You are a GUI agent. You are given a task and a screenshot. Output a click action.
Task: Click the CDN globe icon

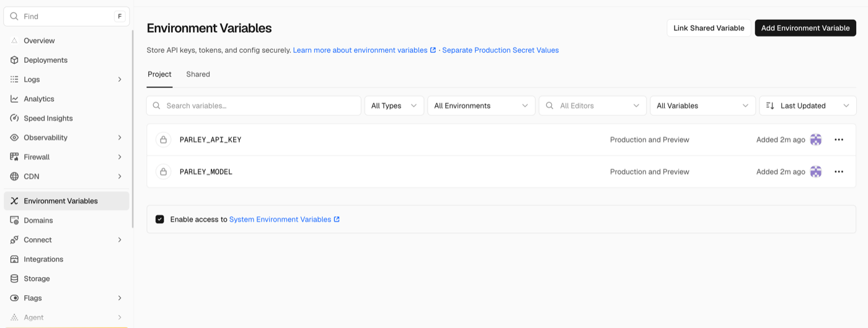14,177
